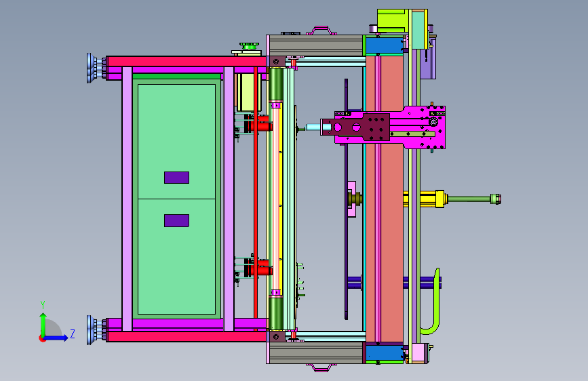Select the lower gray aluminum frame beam
Screen dimensions: 588x381
click(316, 353)
